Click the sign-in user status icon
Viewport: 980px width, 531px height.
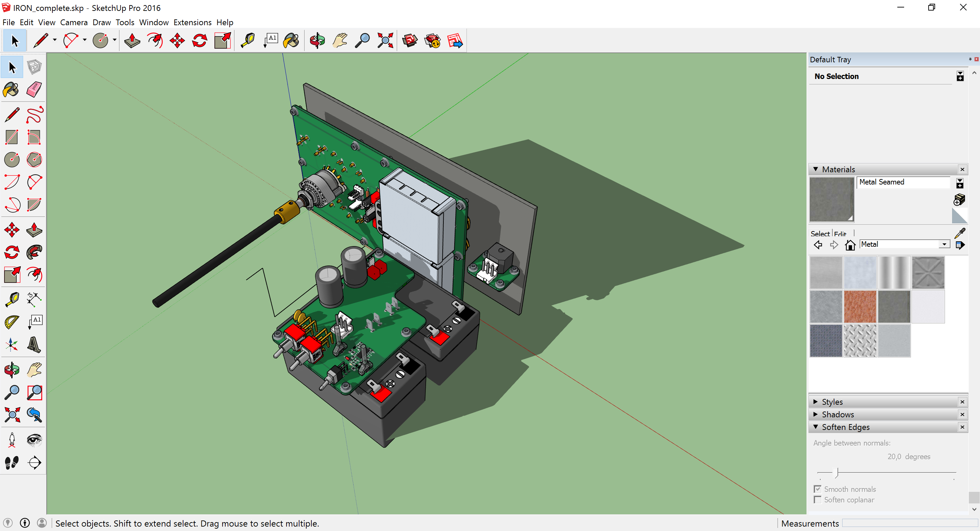[42, 523]
